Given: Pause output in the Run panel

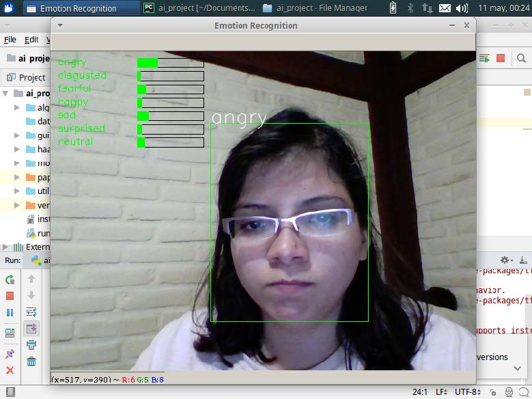Looking at the screenshot, I should tap(10, 312).
